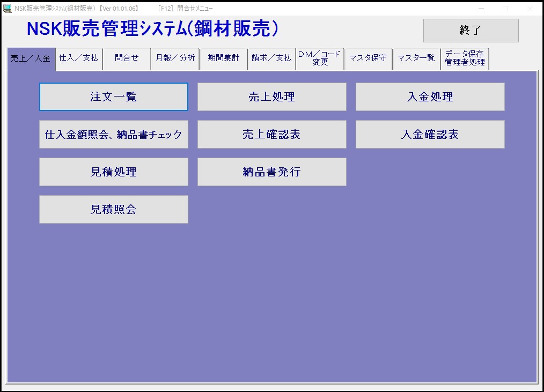
Task: Open the DM／コード変更 tab
Action: [x=320, y=58]
